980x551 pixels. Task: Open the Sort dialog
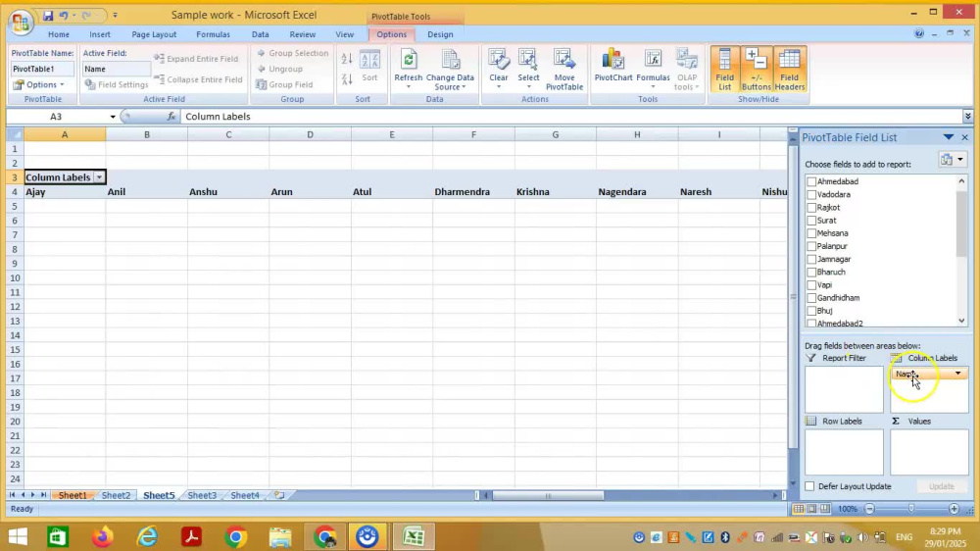click(x=370, y=67)
